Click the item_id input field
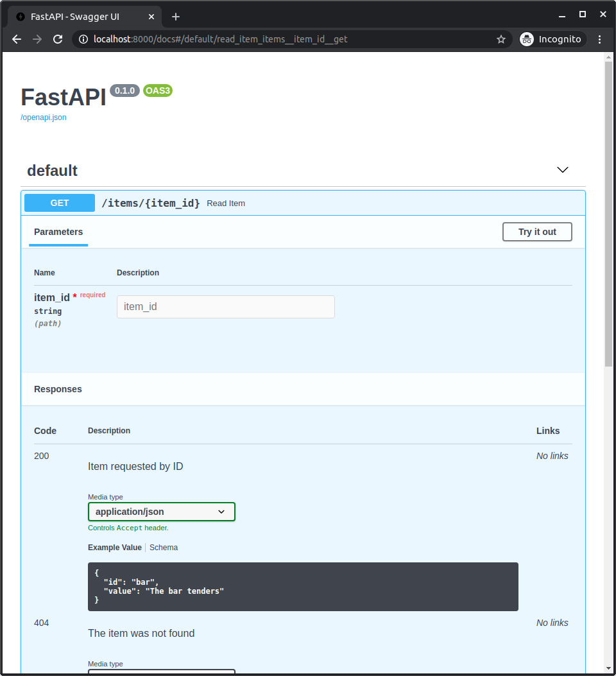Image resolution: width=616 pixels, height=676 pixels. coord(225,307)
